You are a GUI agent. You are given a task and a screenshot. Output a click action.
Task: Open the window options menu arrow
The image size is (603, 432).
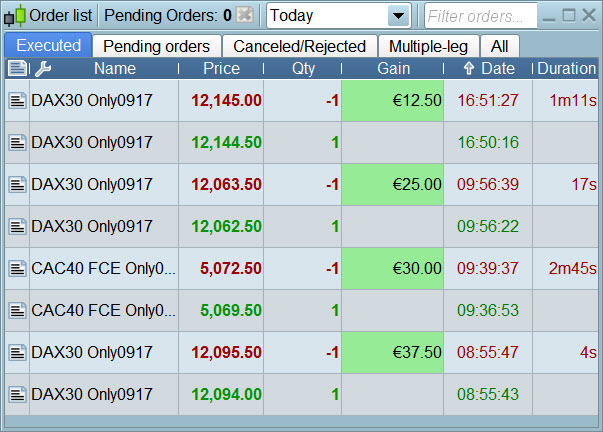[546, 16]
